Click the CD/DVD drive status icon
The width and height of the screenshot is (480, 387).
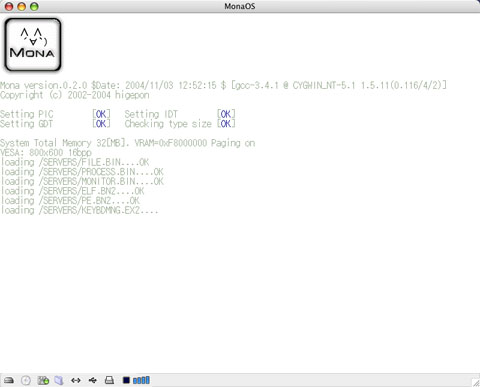coord(26,380)
